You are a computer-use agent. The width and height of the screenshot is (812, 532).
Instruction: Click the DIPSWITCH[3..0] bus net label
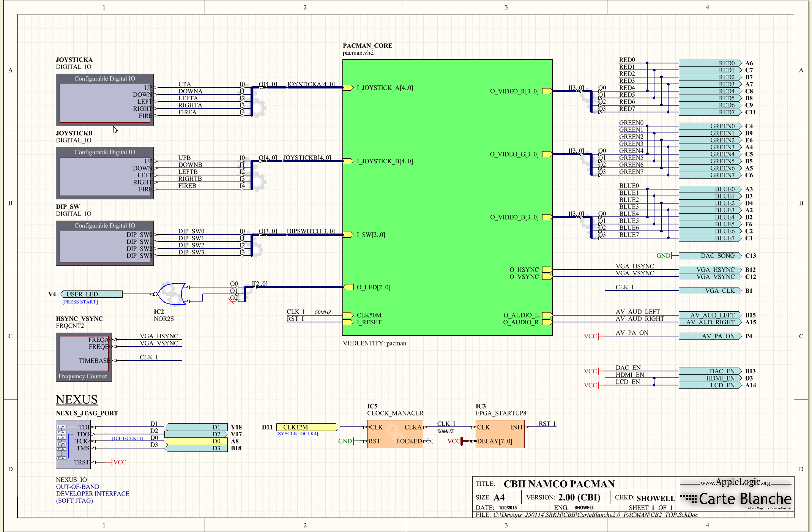pyautogui.click(x=311, y=231)
